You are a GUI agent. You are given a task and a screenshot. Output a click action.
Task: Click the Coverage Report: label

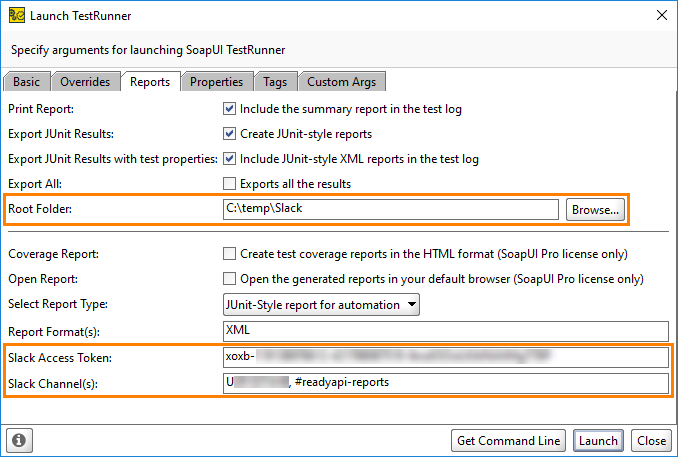(x=54, y=254)
